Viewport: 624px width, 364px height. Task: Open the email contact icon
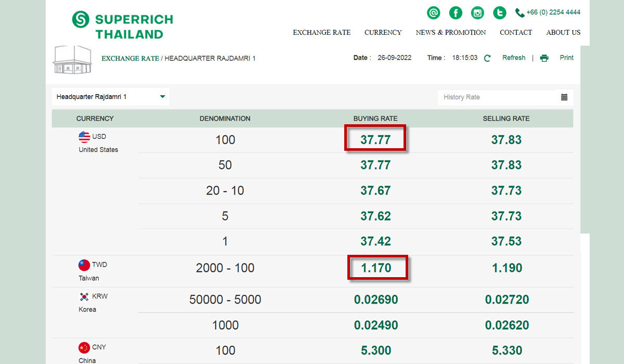click(433, 13)
